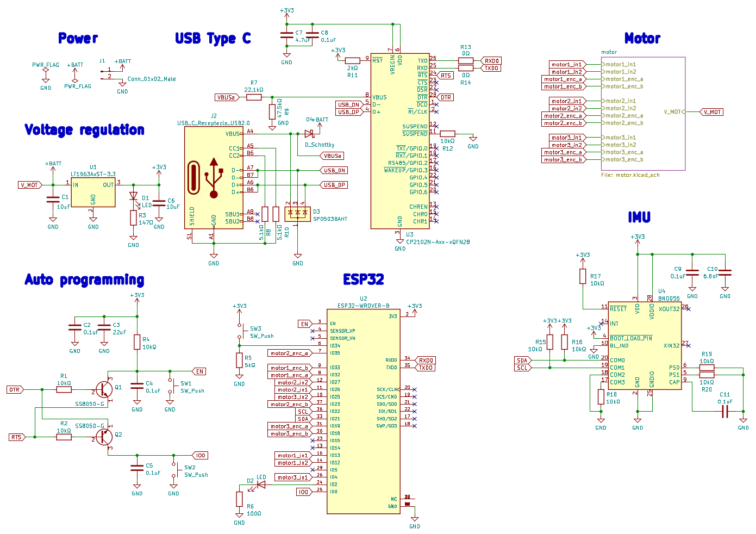
Task: Click the Q2 transistor symbol
Action: [x=104, y=437]
